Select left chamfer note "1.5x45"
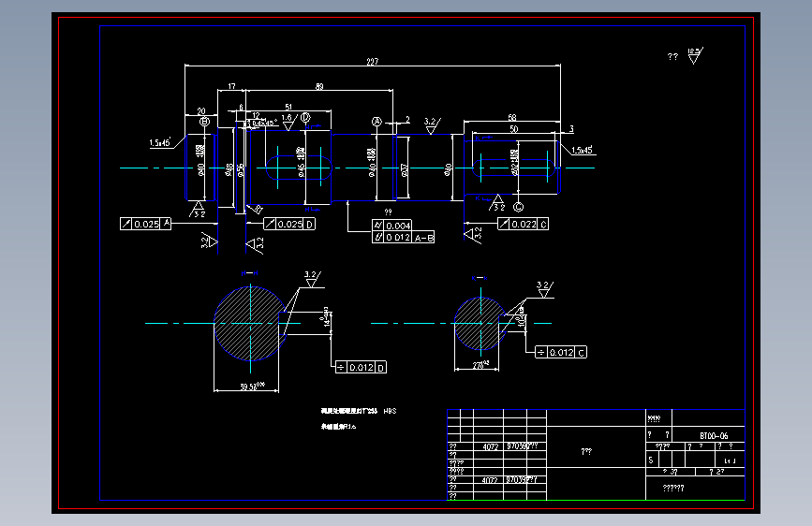812x526 pixels. (x=160, y=143)
